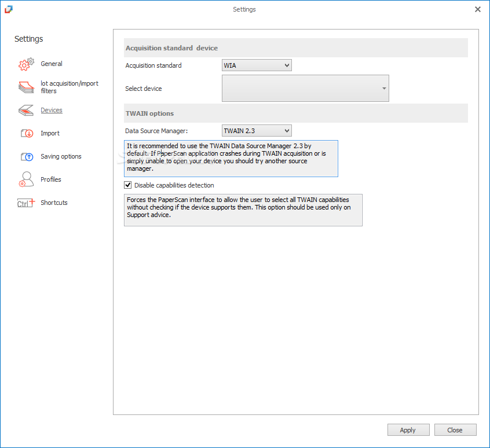
Task: Click the PaperScan logo in title bar
Action: coord(9,9)
